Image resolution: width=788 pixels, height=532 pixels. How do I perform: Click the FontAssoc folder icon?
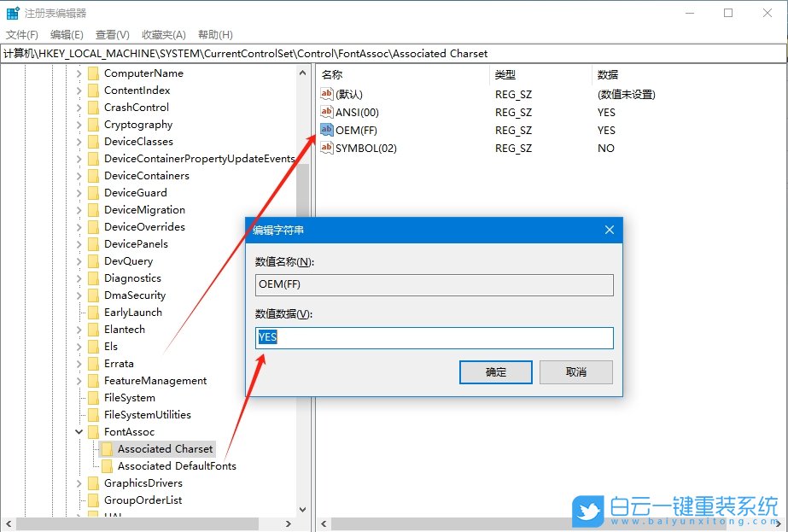pyautogui.click(x=95, y=431)
